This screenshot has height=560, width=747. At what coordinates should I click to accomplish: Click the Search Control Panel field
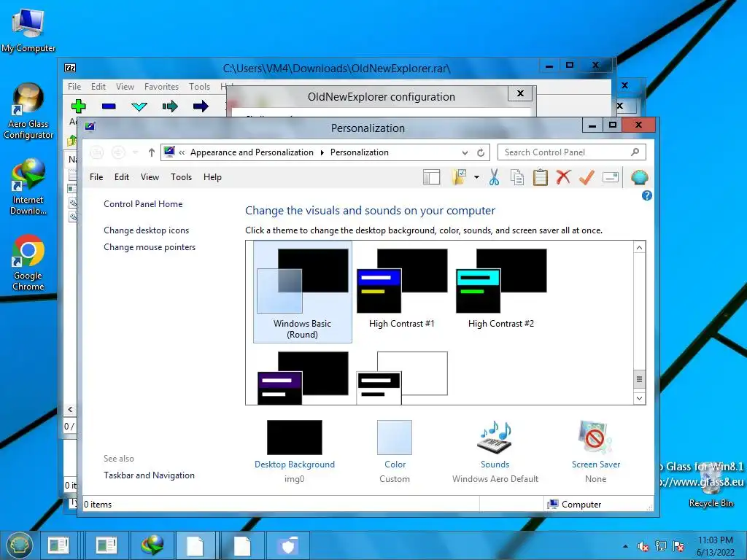click(572, 152)
